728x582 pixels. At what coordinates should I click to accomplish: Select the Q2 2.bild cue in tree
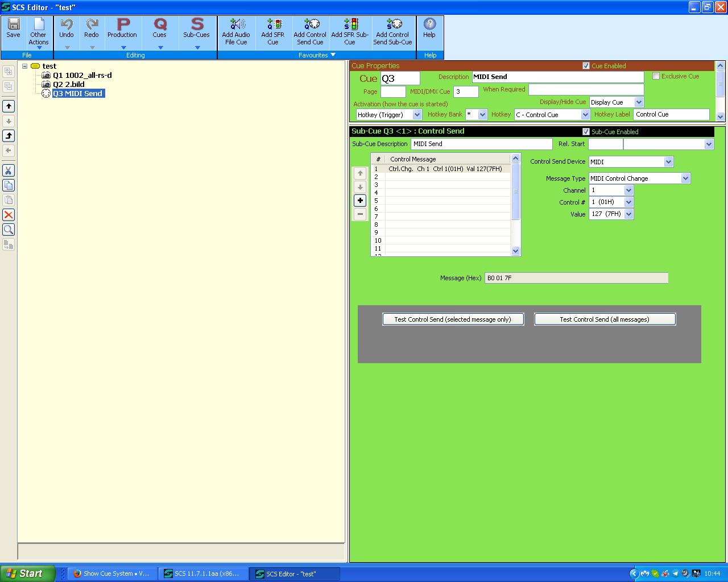point(68,84)
